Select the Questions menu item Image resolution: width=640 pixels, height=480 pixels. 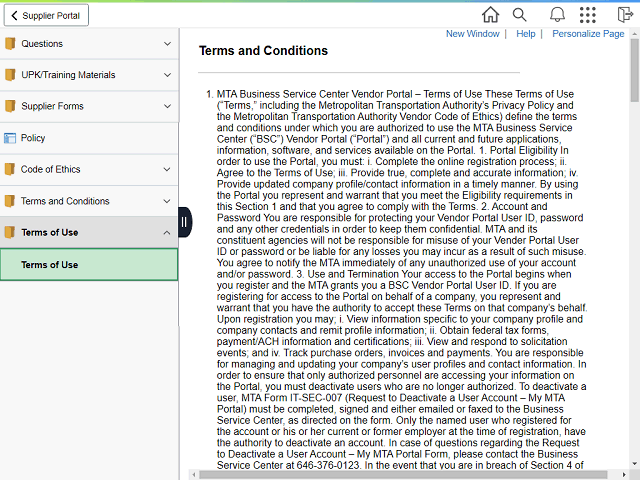[89, 44]
